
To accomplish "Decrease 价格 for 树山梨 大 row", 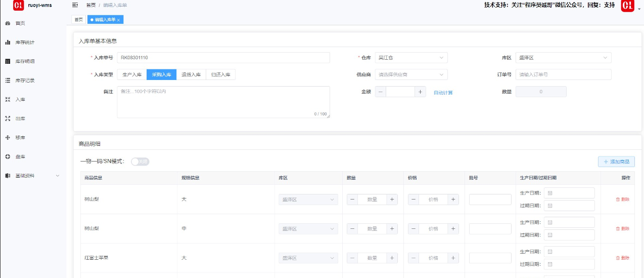I will pyautogui.click(x=414, y=200).
